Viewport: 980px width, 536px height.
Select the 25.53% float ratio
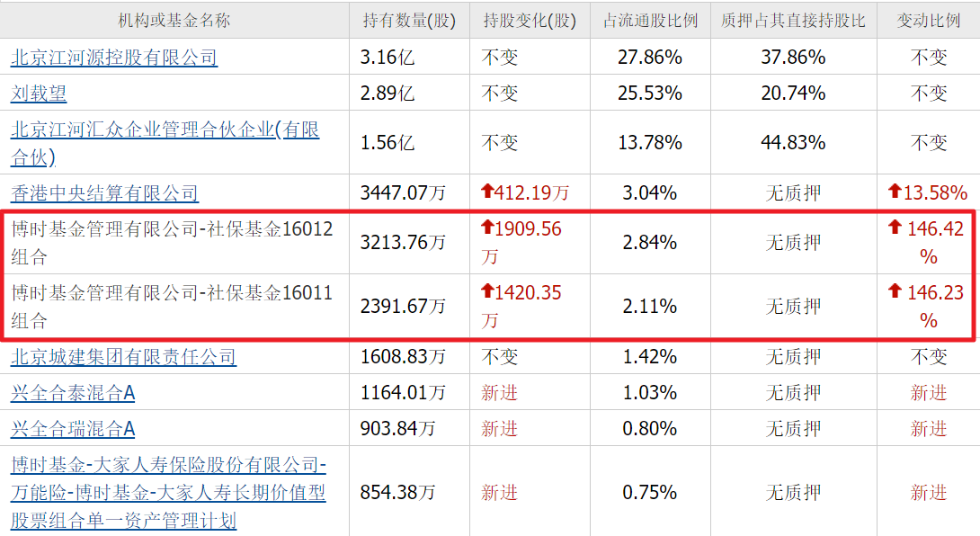(650, 94)
